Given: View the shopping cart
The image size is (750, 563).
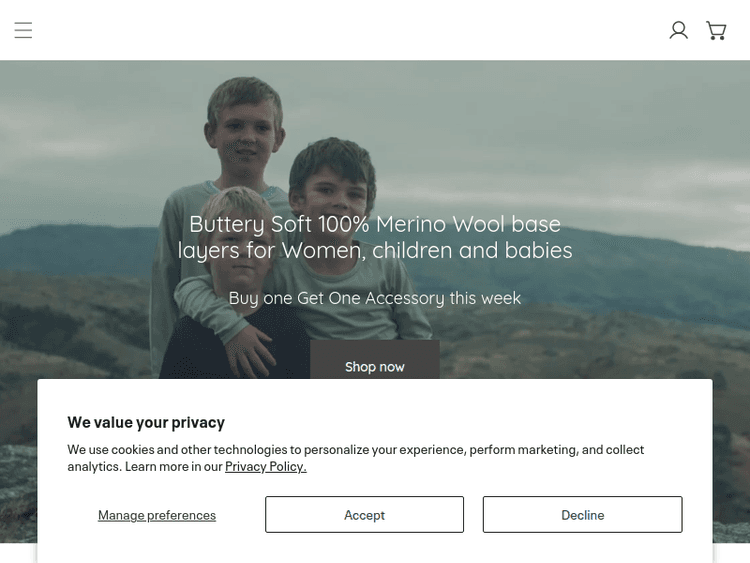Looking at the screenshot, I should point(716,31).
